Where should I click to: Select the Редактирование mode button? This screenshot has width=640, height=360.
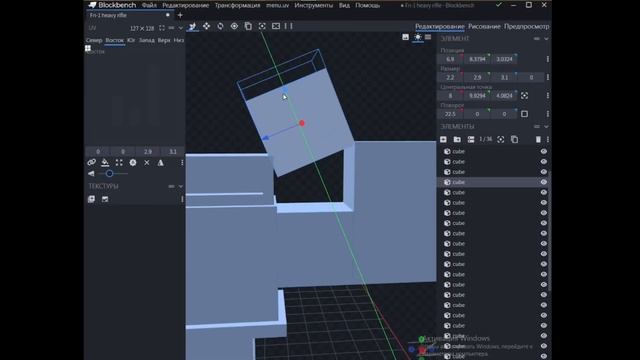pyautogui.click(x=440, y=26)
